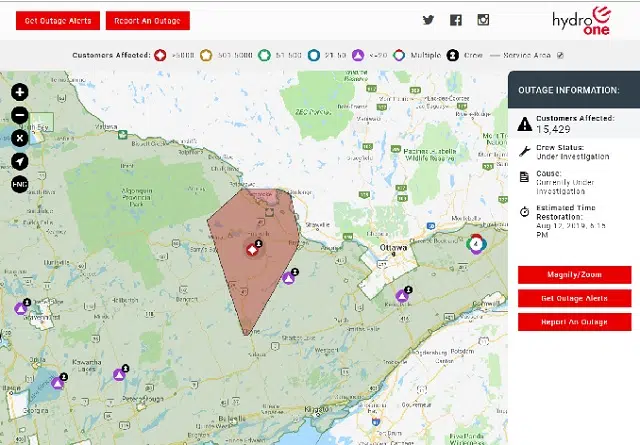The image size is (640, 445).
Task: Click the Customers Affected warning triangle icon
Action: [524, 124]
